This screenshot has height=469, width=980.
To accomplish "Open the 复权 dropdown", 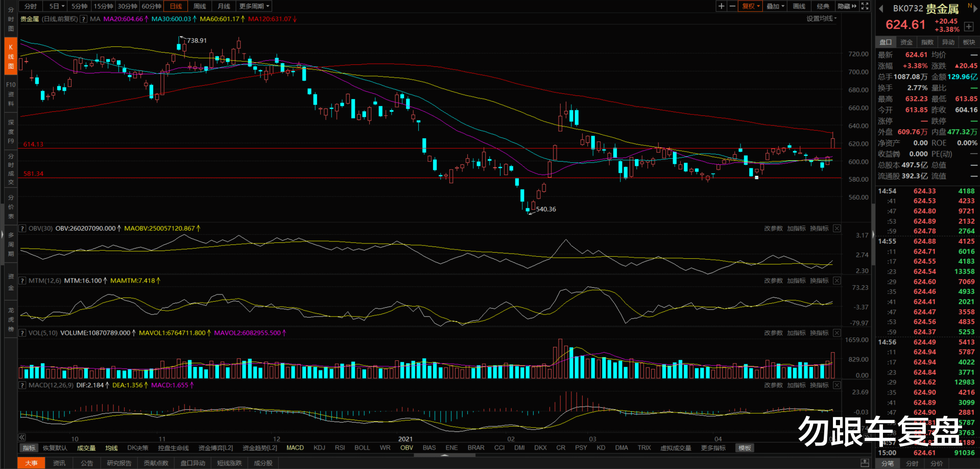I will (751, 6).
